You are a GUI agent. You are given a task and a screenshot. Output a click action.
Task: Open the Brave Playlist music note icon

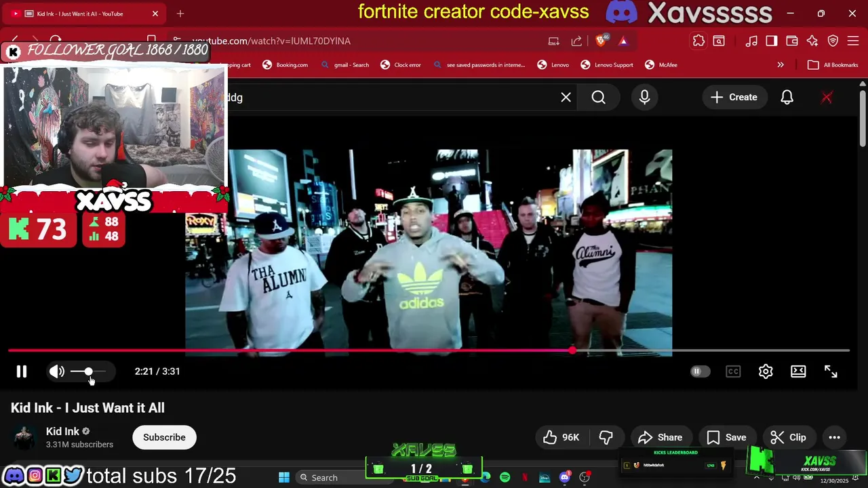click(x=751, y=41)
